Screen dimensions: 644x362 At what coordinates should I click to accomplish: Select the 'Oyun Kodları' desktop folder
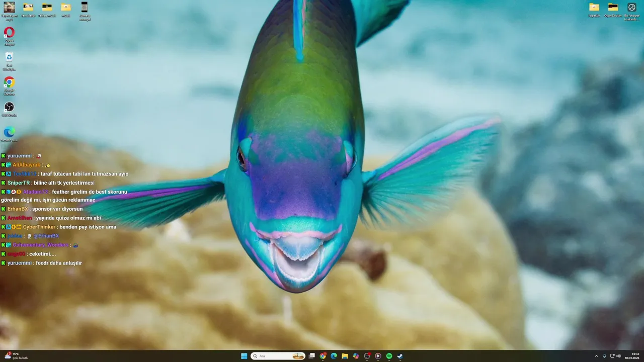coord(613,10)
